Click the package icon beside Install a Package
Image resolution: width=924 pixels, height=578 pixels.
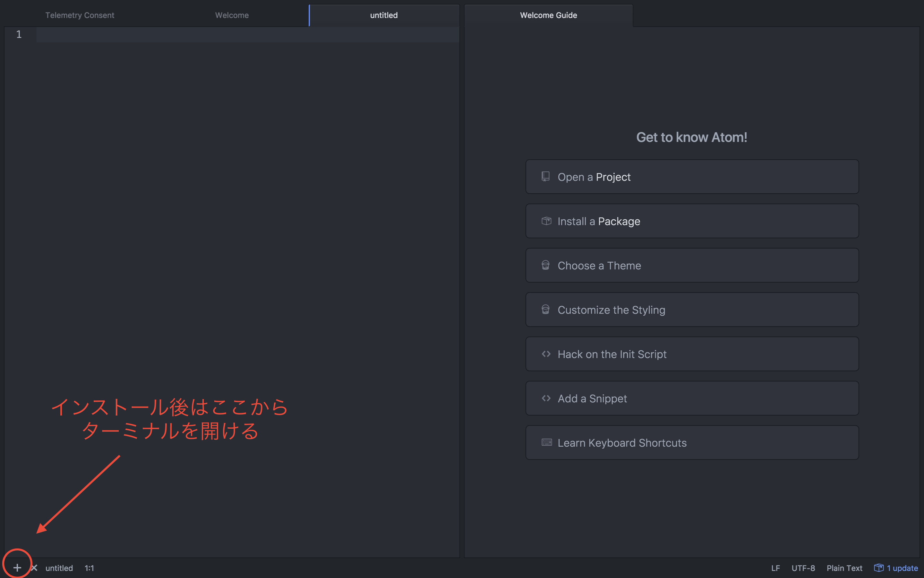click(x=546, y=221)
